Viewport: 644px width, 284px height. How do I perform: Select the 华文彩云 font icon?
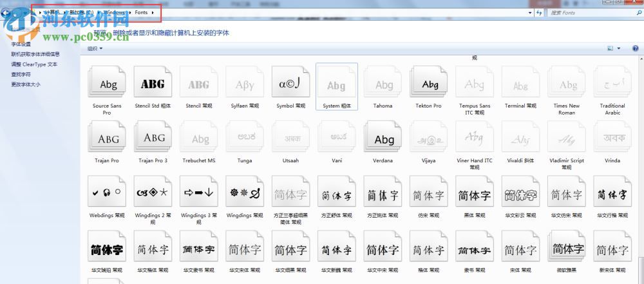pyautogui.click(x=521, y=191)
